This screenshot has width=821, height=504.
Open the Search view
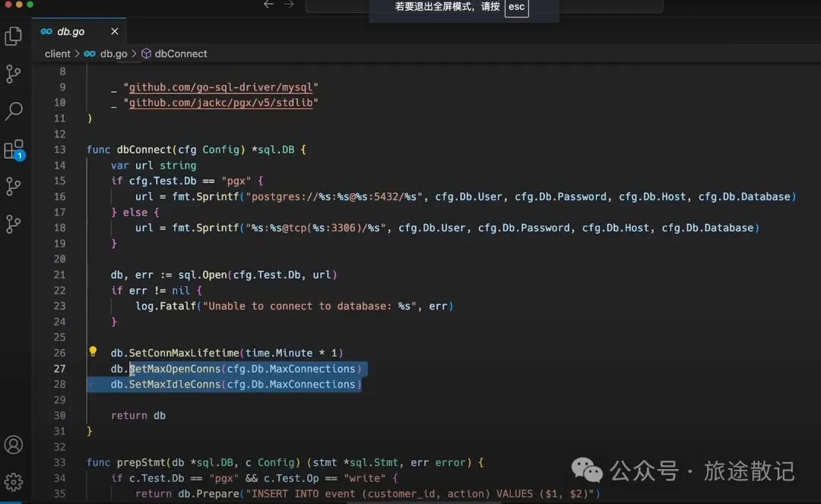pyautogui.click(x=14, y=111)
